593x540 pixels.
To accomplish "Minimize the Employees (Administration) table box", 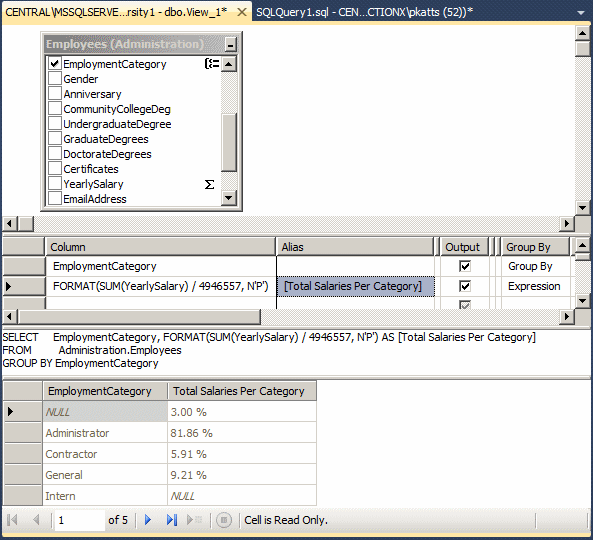I will coord(230,45).
